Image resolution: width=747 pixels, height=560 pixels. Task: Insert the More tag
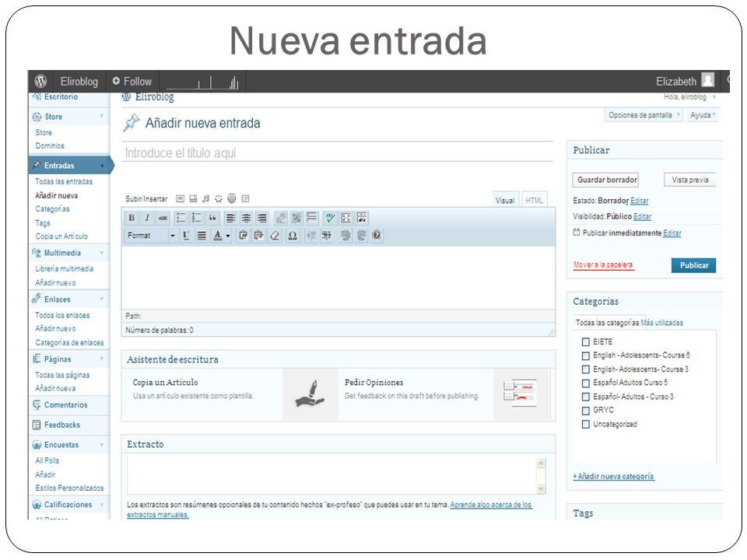(312, 218)
